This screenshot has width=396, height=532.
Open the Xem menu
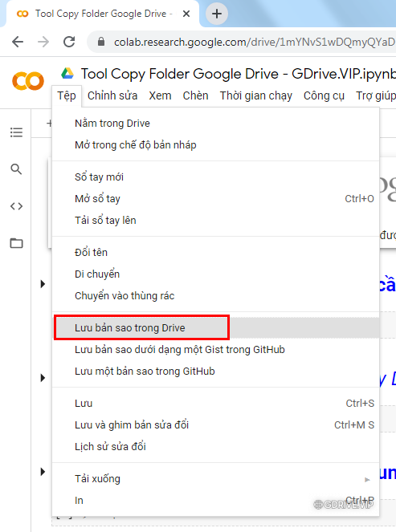(160, 96)
